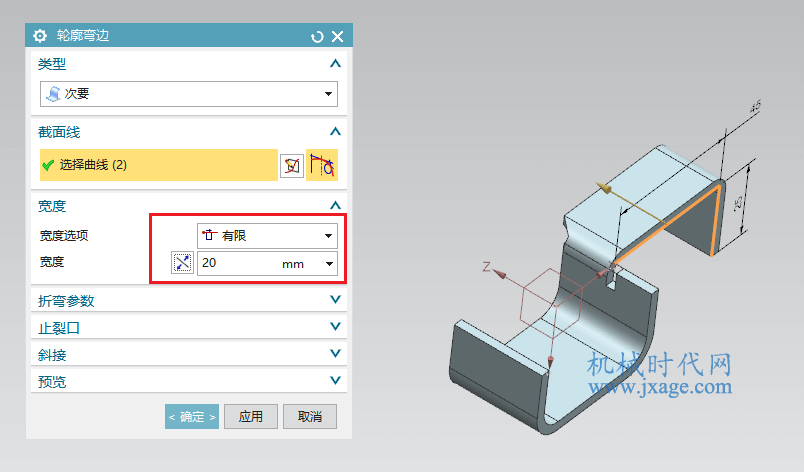Viewport: 804px width, 472px height.
Task: Expand the 斜接 section
Action: (189, 354)
